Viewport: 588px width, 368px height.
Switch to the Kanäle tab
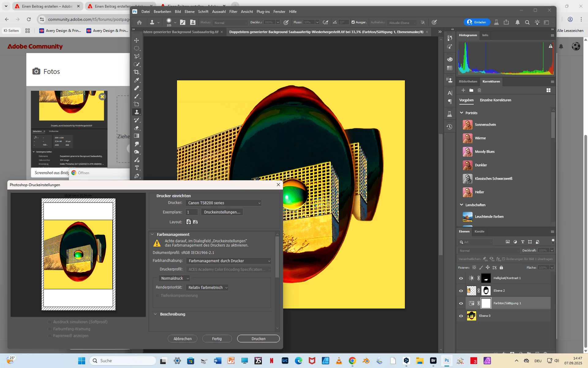pyautogui.click(x=479, y=232)
